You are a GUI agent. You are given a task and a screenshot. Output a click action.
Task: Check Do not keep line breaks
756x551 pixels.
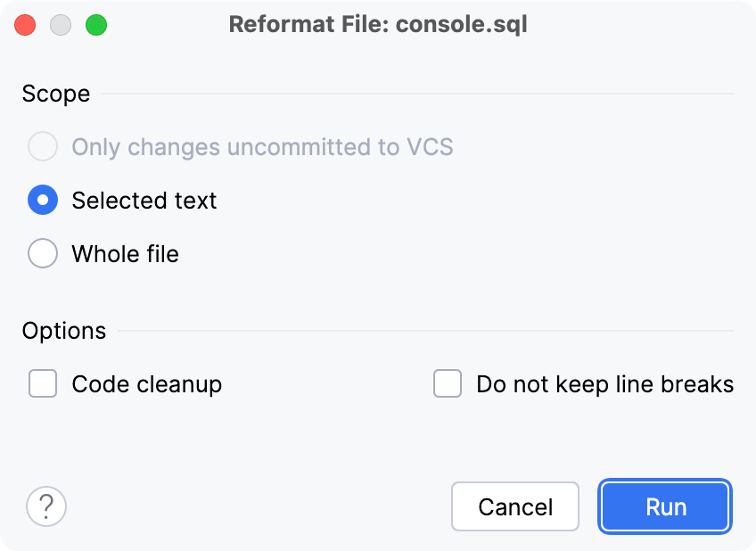(x=448, y=383)
